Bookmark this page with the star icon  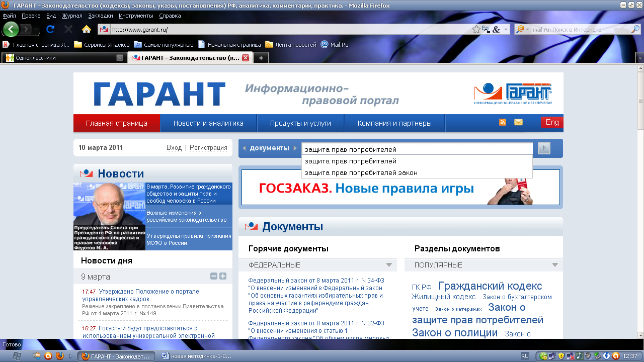pyautogui.click(x=476, y=30)
